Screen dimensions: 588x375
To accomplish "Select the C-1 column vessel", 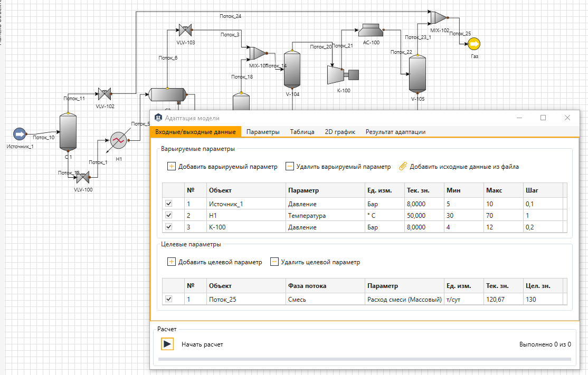I will click(x=68, y=132).
